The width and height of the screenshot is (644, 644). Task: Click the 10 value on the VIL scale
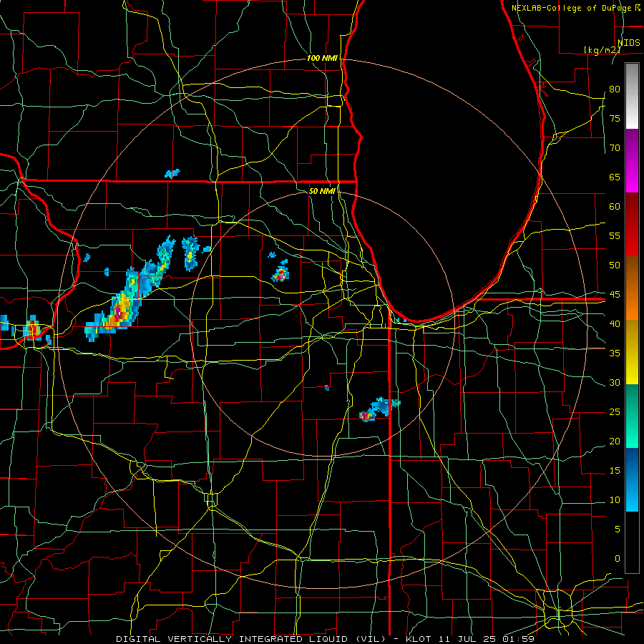point(615,500)
